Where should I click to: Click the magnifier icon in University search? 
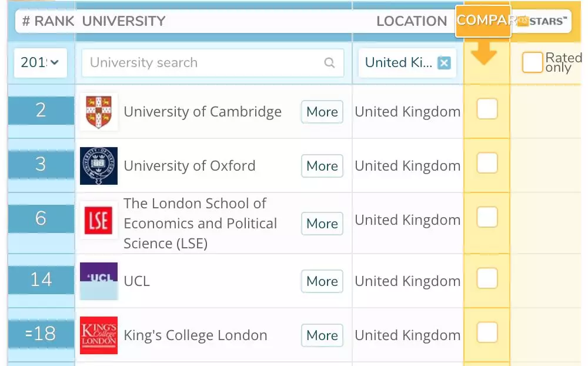click(329, 63)
